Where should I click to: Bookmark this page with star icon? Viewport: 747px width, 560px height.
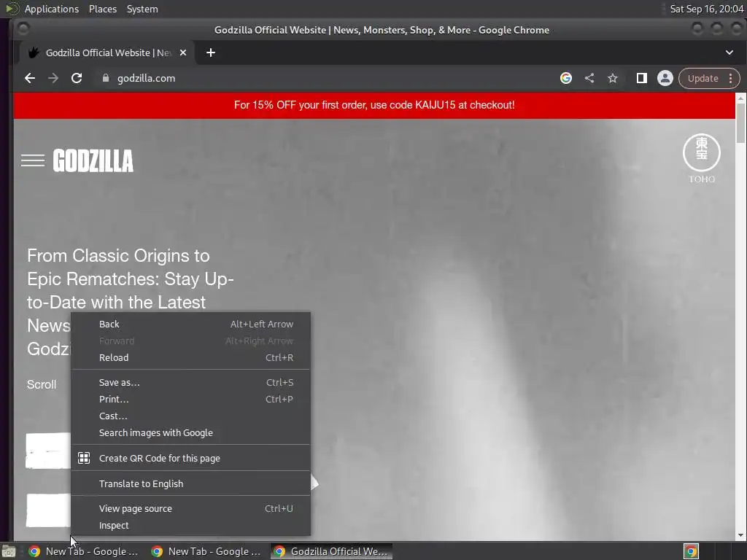(613, 78)
